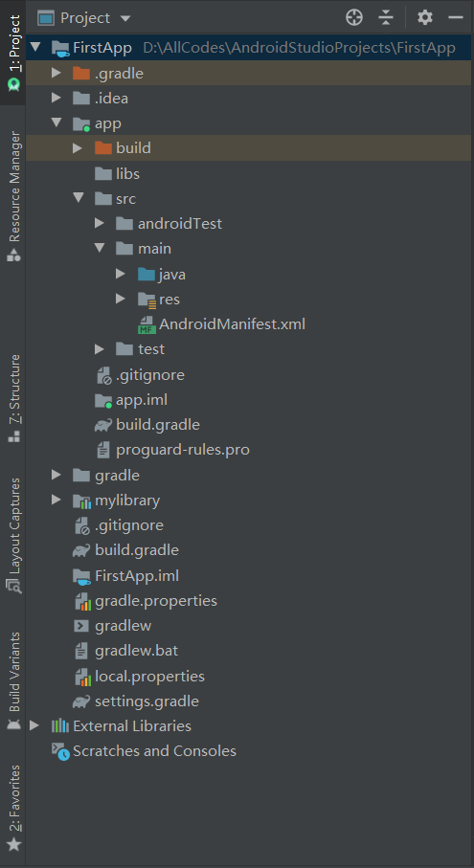Expand the .gradle folder
474x868 pixels.
(56, 73)
